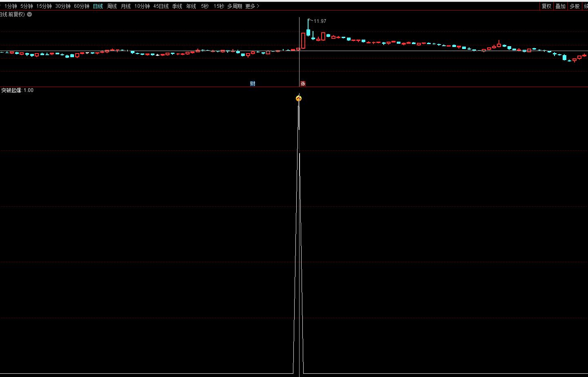Open the 多周期 multi-period view
588x377 pixels.
235,6
